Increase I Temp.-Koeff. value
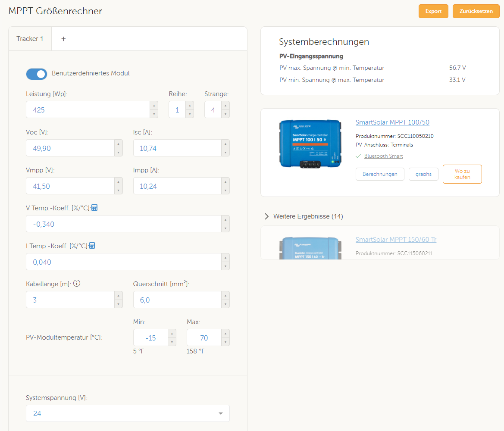This screenshot has width=504, height=431. pos(225,257)
